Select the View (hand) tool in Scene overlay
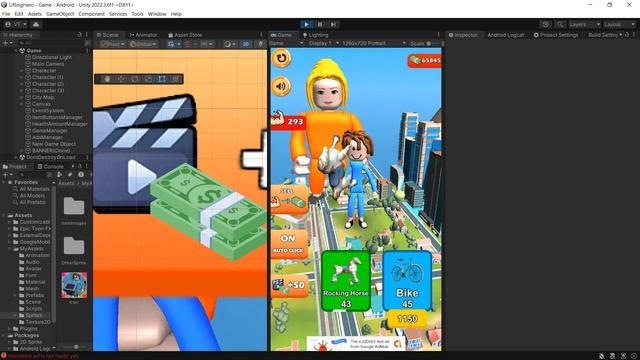The image size is (640, 360). pos(107,79)
